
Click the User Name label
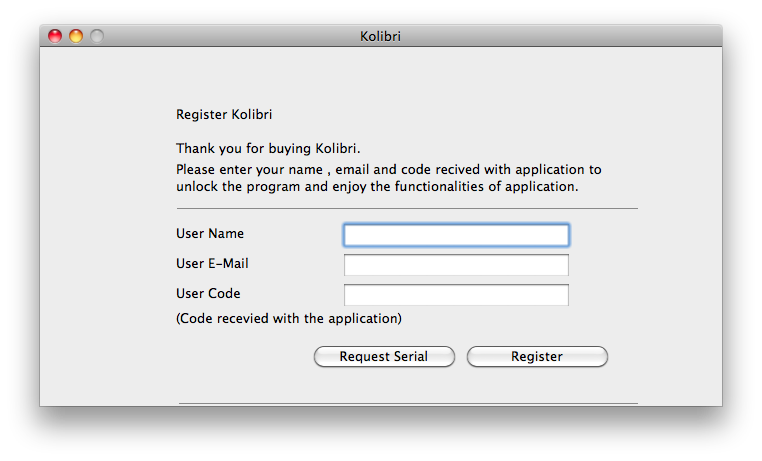pos(210,234)
